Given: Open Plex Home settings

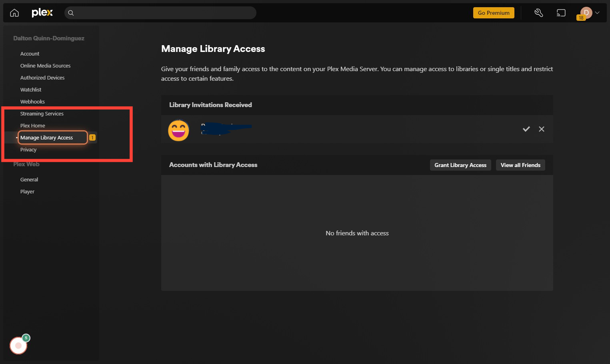Looking at the screenshot, I should click(x=32, y=125).
